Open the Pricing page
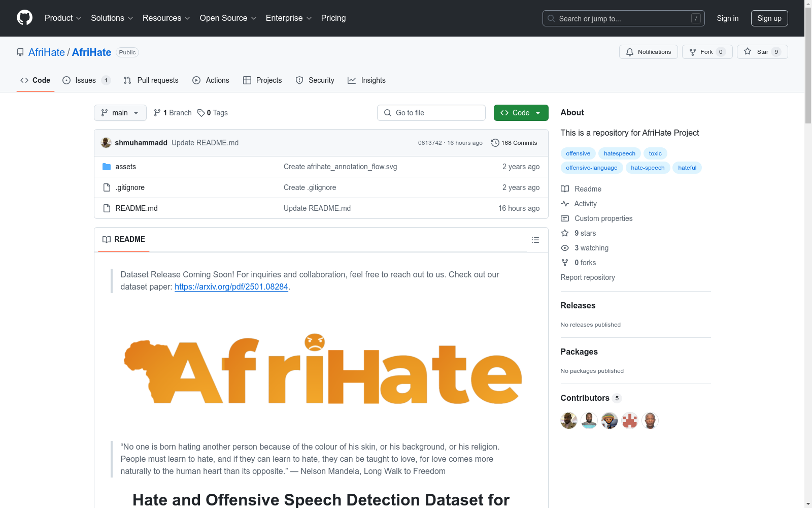 point(333,18)
